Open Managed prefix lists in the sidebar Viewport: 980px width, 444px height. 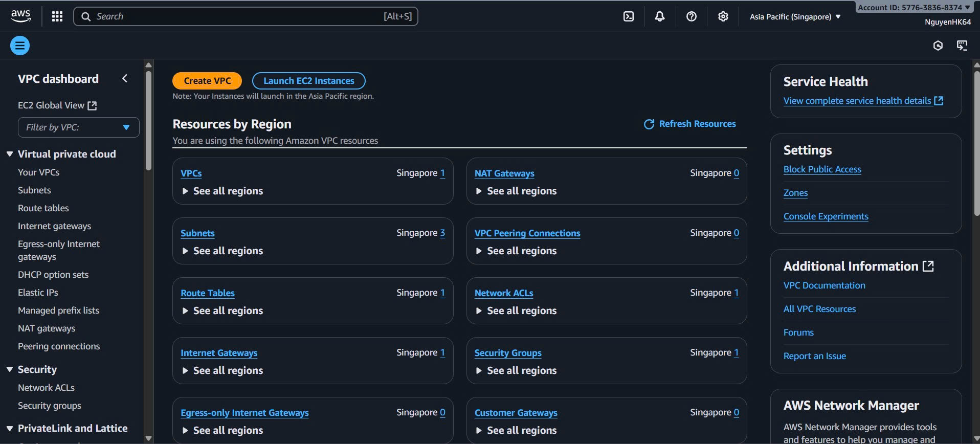tap(59, 310)
